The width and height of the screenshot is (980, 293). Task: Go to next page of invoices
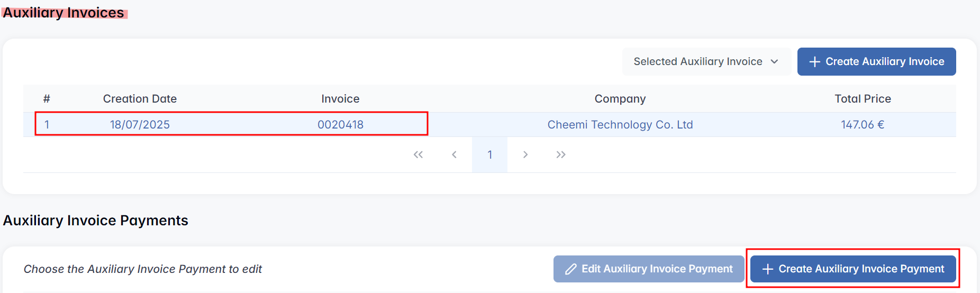[x=525, y=154]
